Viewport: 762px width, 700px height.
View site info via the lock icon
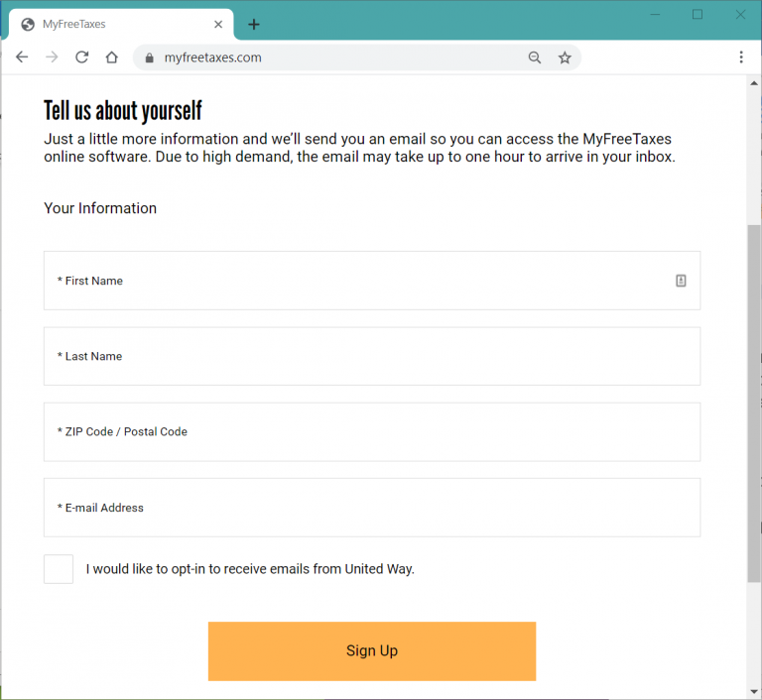(x=150, y=58)
